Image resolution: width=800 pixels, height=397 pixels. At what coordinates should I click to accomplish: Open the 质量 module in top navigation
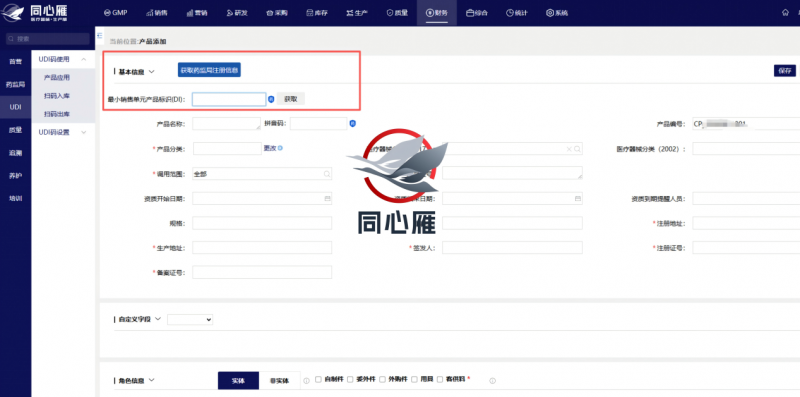[x=397, y=13]
